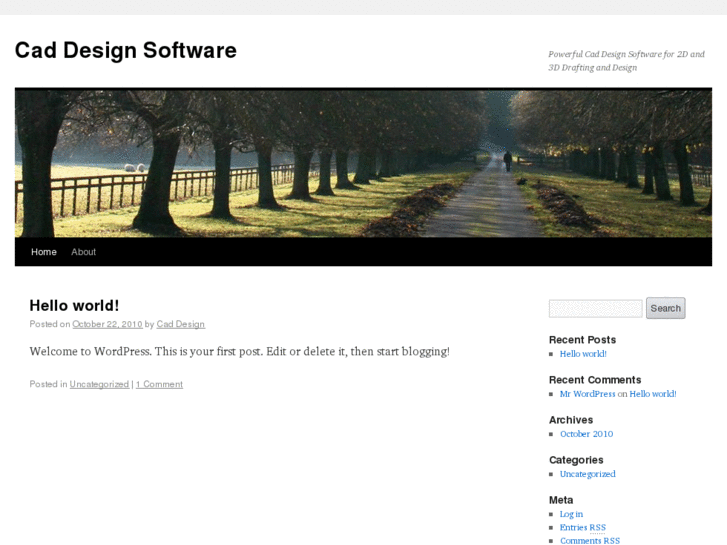
Task: View the October 2010 archive
Action: coord(586,434)
